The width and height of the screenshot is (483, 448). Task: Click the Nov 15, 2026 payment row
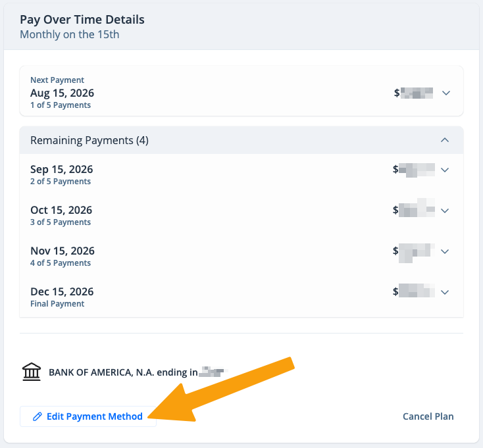(x=241, y=256)
